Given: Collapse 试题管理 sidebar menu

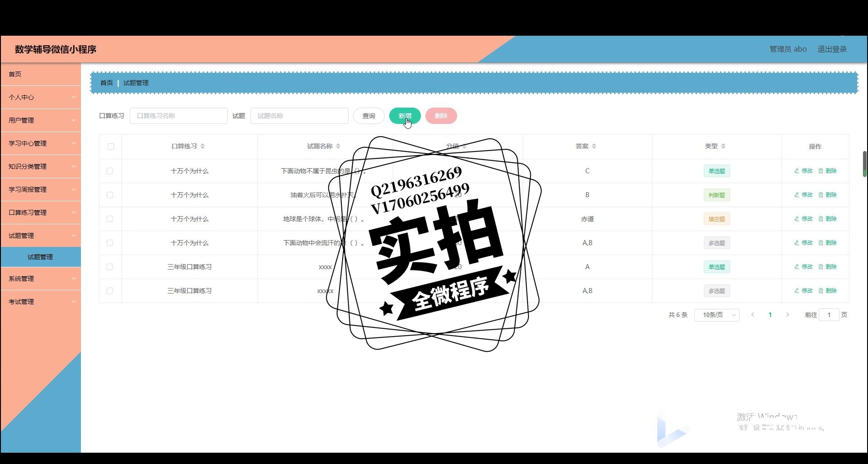Looking at the screenshot, I should pos(41,236).
